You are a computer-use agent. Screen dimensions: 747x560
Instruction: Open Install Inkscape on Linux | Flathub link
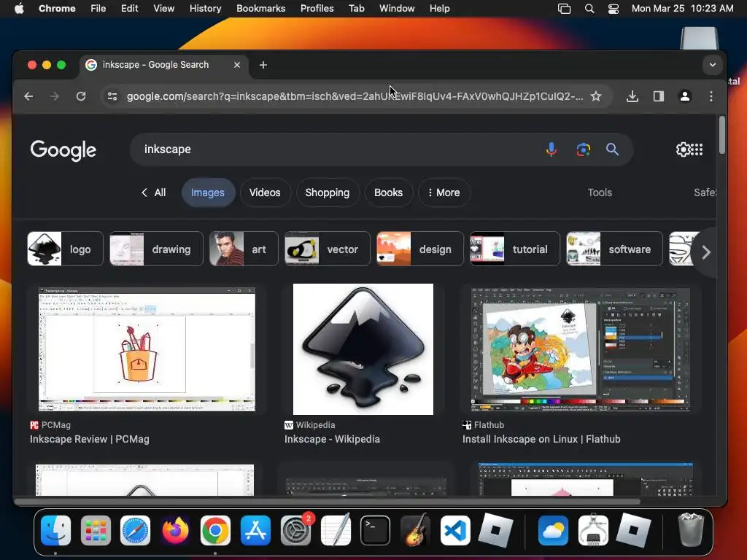541,439
